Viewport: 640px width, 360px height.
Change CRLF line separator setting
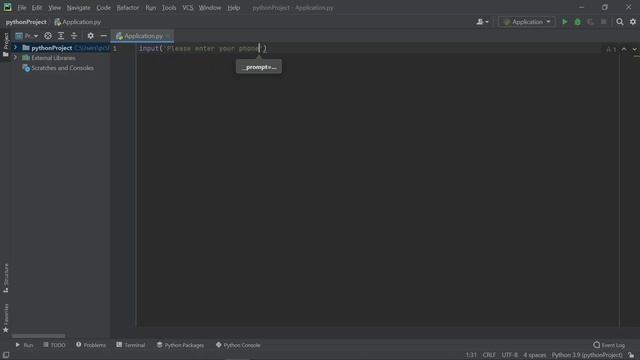(x=489, y=355)
